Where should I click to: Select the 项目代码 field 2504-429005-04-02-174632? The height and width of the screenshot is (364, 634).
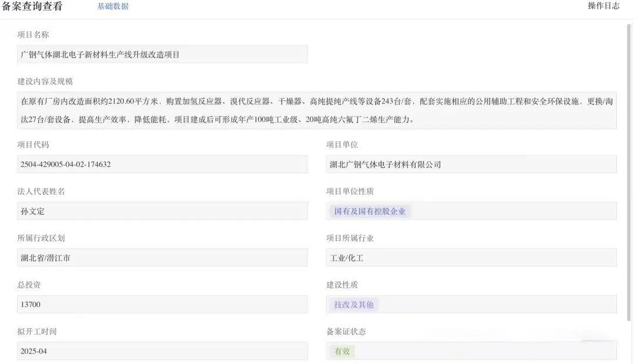point(162,164)
